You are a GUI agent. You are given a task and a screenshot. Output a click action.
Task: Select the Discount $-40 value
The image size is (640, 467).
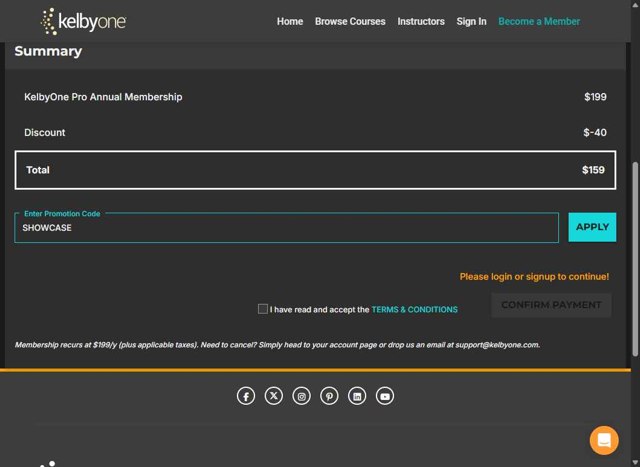(595, 132)
